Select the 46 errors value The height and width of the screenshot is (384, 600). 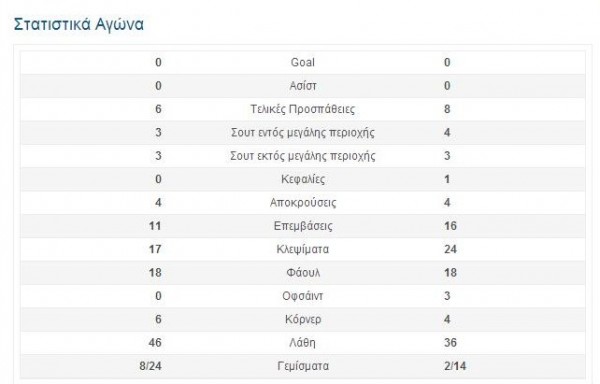pyautogui.click(x=155, y=343)
